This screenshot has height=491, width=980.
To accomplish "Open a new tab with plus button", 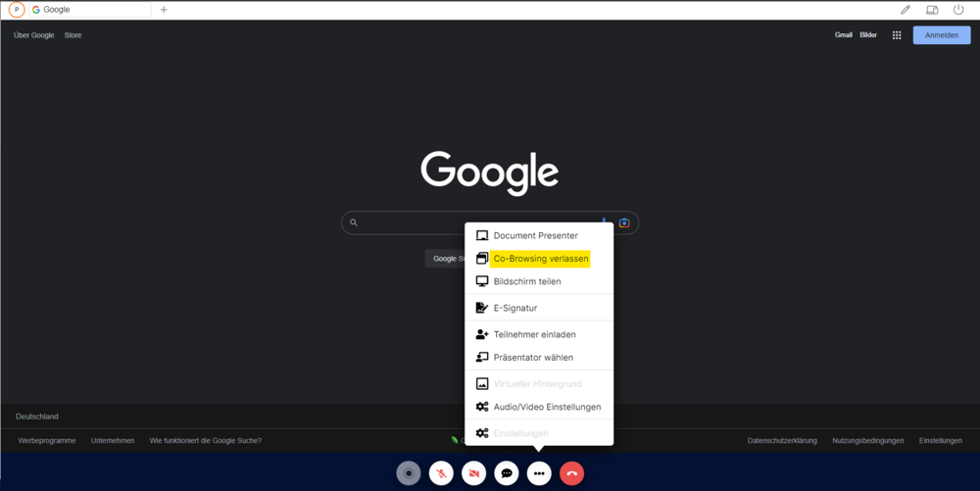I will point(164,10).
